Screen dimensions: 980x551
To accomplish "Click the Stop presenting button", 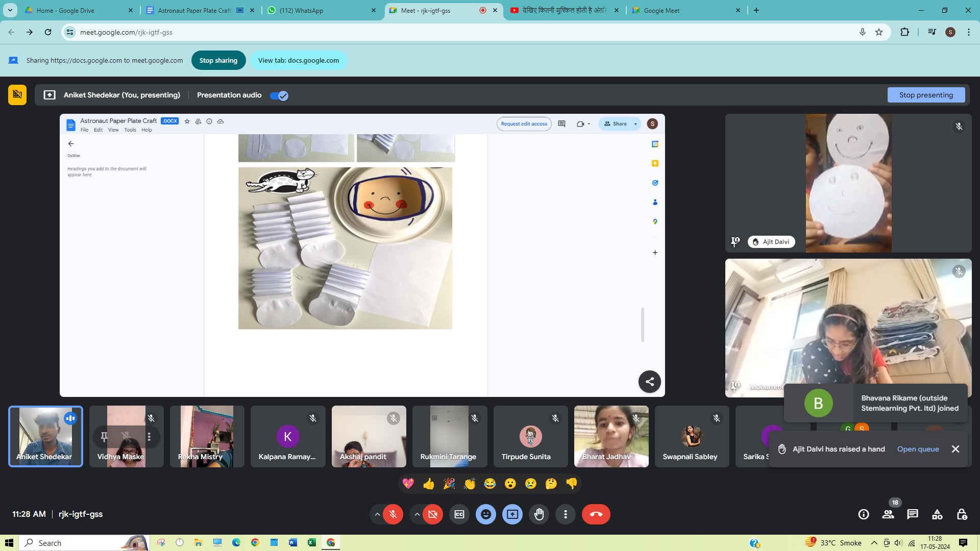I will click(926, 95).
